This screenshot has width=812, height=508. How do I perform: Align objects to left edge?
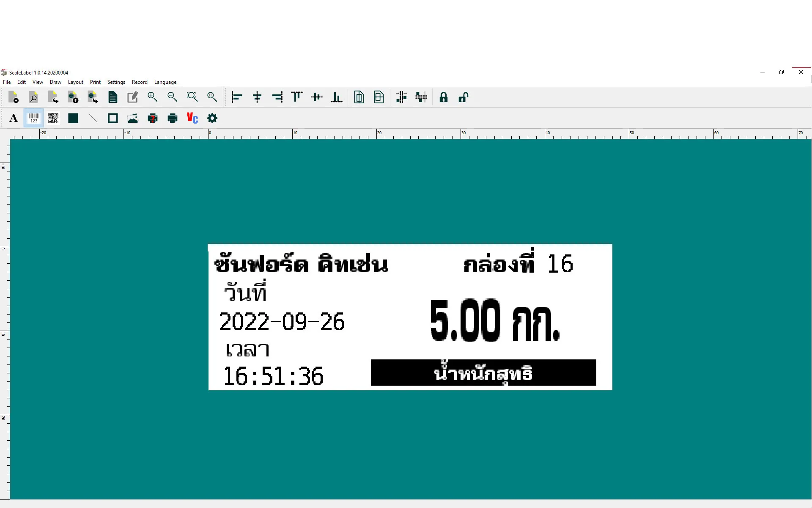tap(236, 97)
